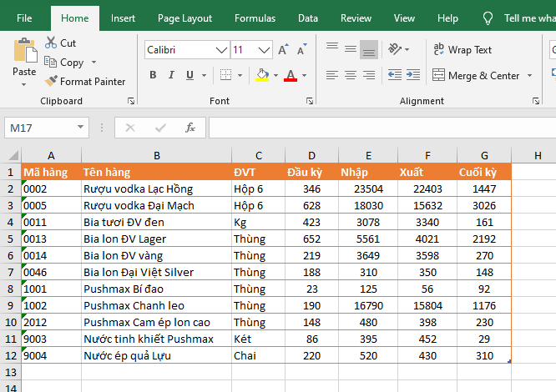This screenshot has height=392, width=556.
Task: Click the Cut scissors icon
Action: tap(51, 43)
